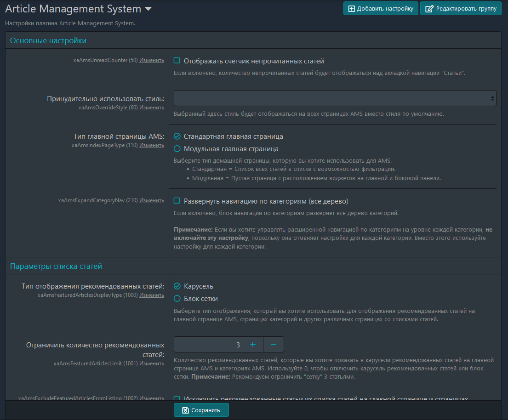The width and height of the screenshot is (508, 420).
Task: Click the floppy disk icon on Сохранить
Action: [x=185, y=410]
